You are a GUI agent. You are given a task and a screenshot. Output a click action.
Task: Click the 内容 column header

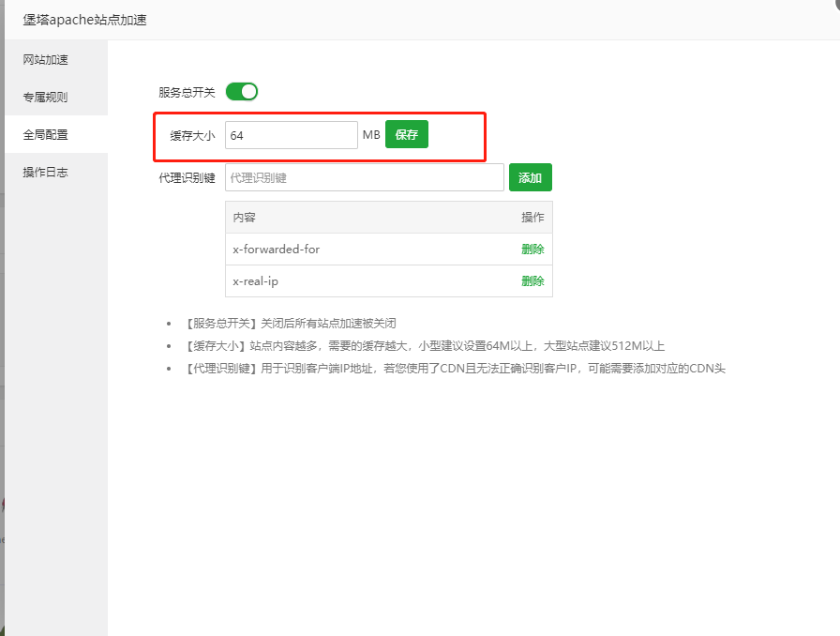245,218
